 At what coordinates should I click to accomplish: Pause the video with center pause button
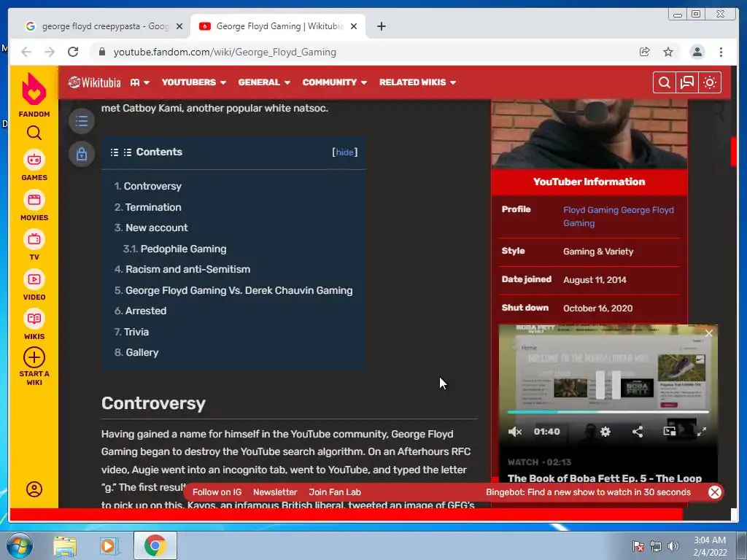(608, 385)
